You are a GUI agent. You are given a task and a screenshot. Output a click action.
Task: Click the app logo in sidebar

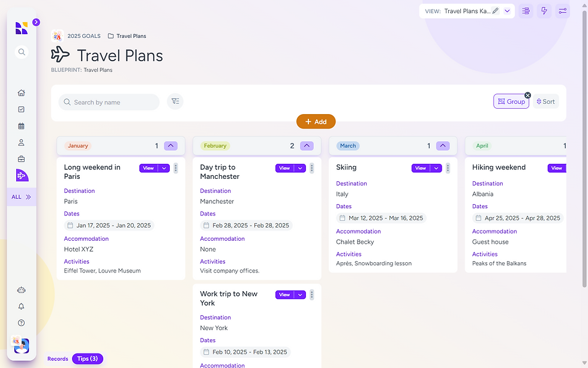coord(22,28)
